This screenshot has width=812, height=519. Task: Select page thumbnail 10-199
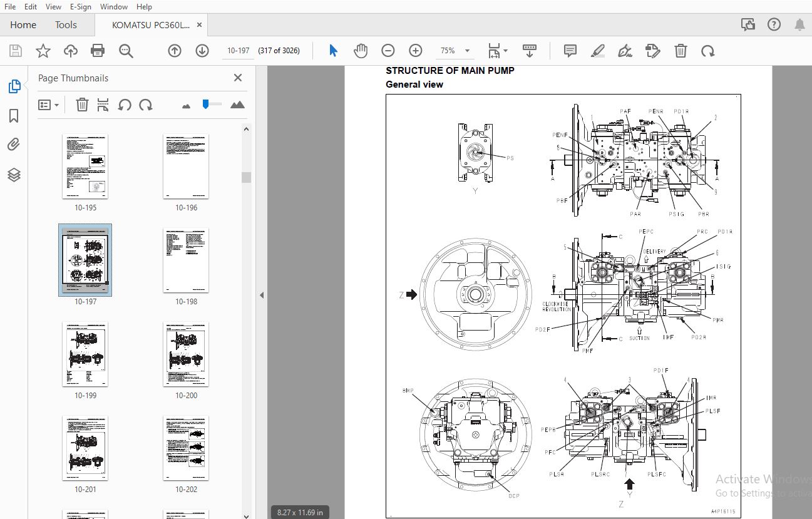[85, 354]
